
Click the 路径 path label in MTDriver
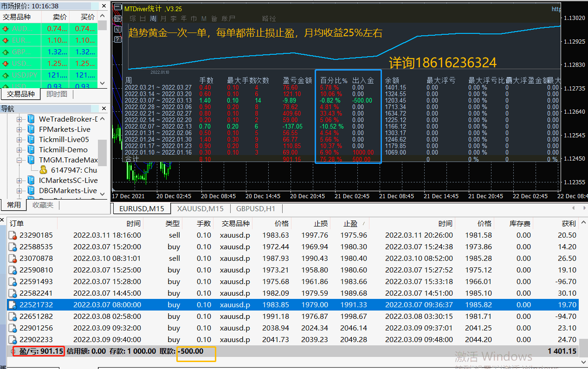point(269,19)
